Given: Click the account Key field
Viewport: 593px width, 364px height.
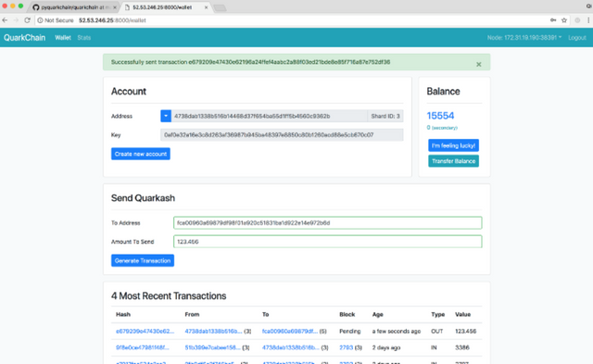Looking at the screenshot, I should coord(282,135).
